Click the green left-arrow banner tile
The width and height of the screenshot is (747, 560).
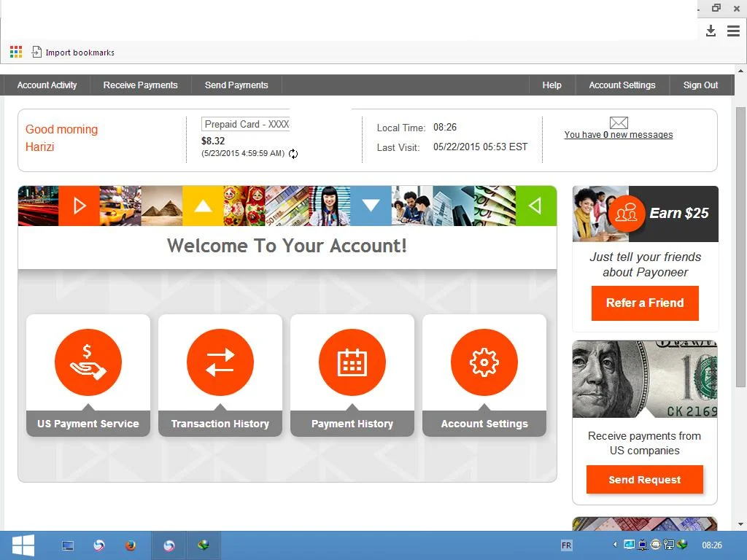coord(536,206)
